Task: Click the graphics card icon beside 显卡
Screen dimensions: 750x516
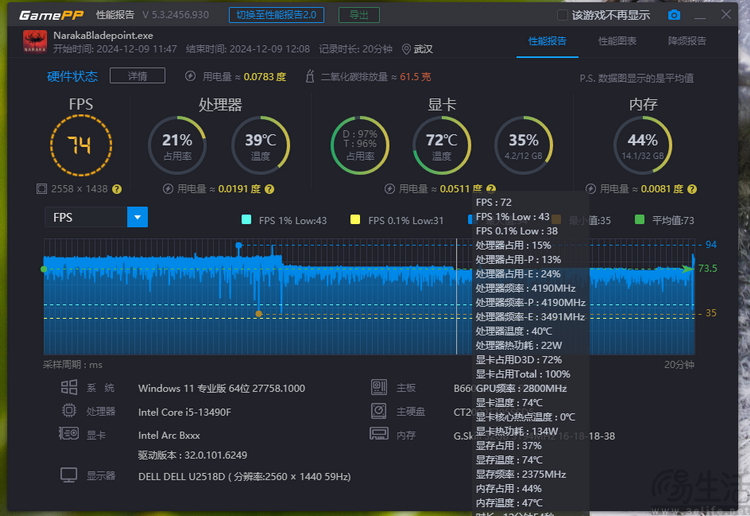Action: pyautogui.click(x=69, y=434)
